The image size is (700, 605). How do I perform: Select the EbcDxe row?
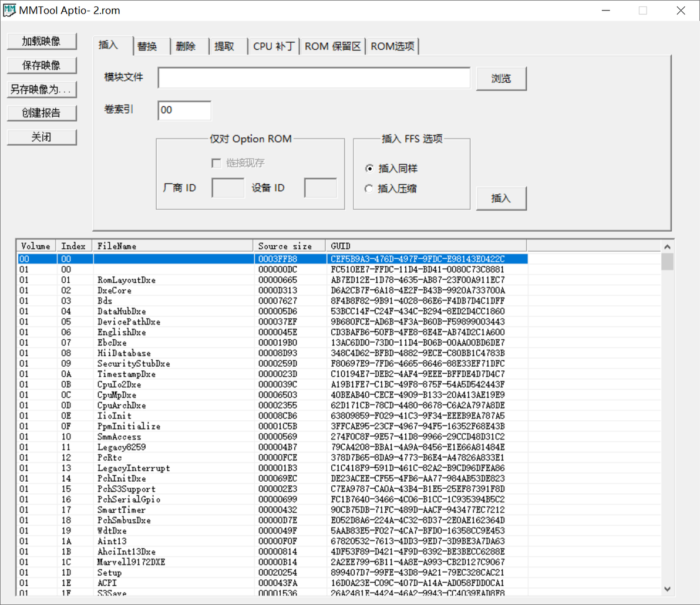272,343
